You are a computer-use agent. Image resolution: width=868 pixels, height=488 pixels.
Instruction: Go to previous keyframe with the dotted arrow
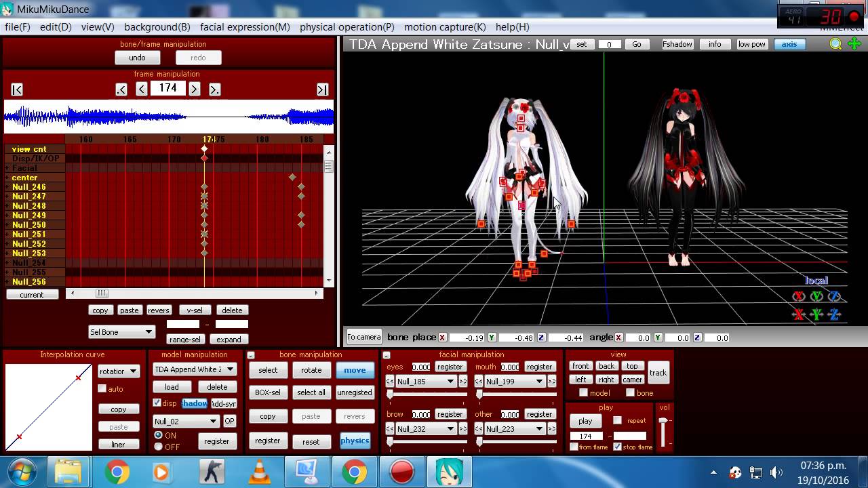(121, 89)
